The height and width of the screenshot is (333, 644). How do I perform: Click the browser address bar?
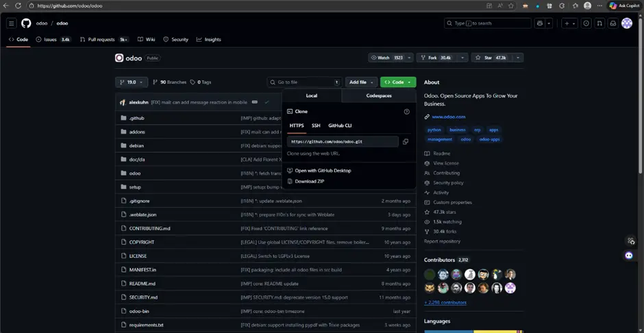[255, 5]
